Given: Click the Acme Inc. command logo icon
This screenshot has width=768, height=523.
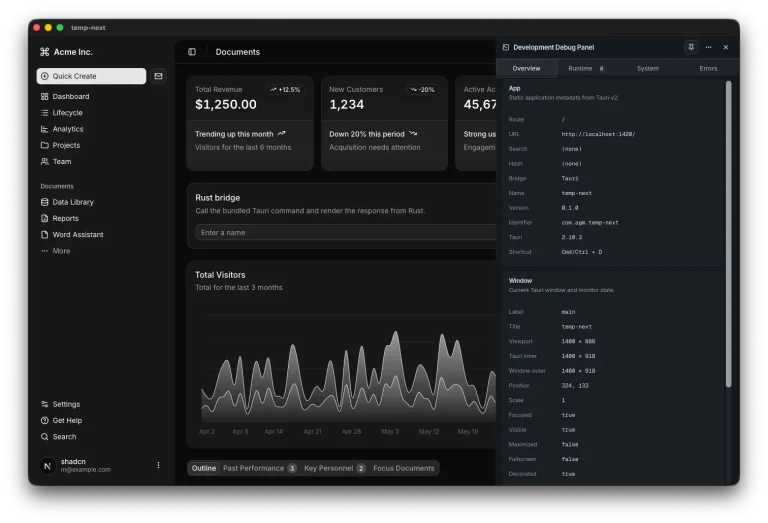Looking at the screenshot, I should [45, 52].
